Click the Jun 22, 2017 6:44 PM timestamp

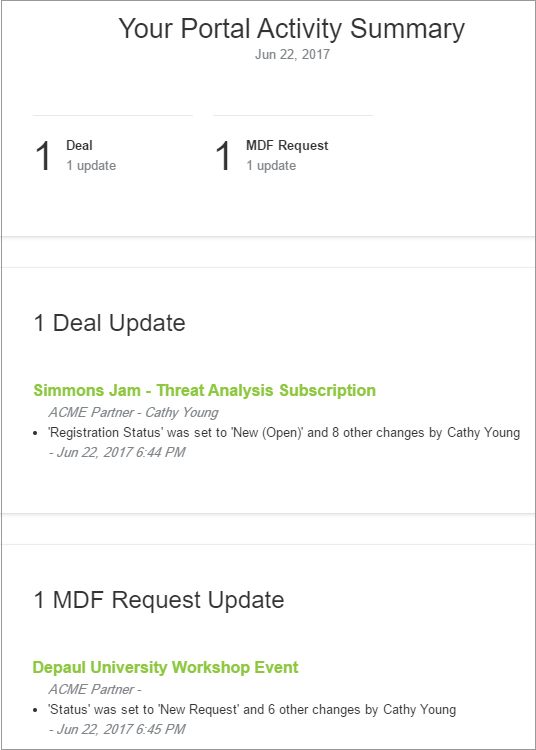[x=117, y=452]
